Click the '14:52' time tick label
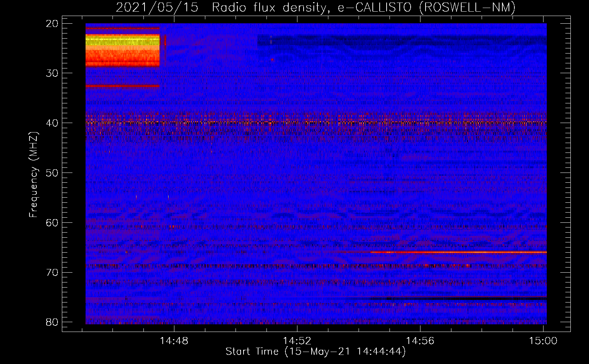Viewport: 589px width, 364px height. click(297, 341)
